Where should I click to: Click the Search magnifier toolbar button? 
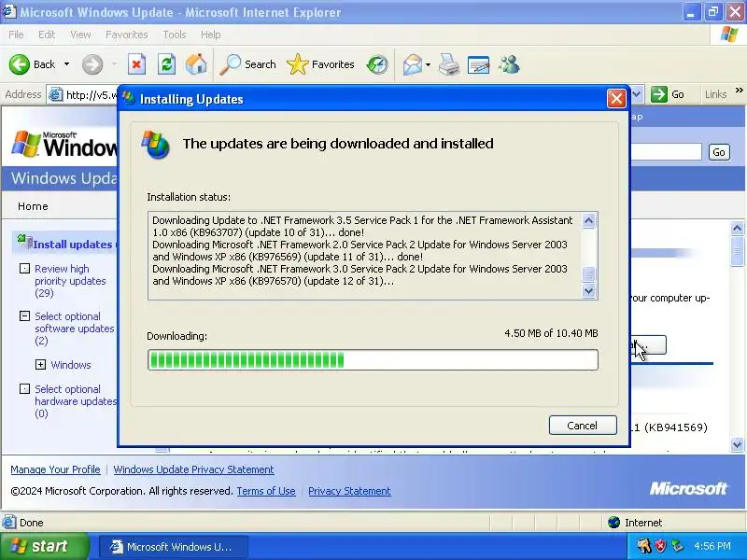247,64
